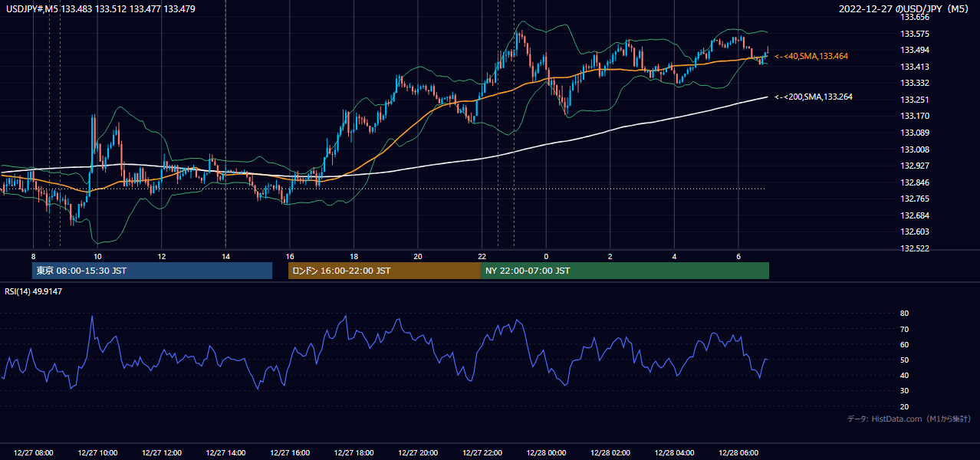Viewport: 980px width, 460px height.
Task: Click the 12/28 04:00 date axis label
Action: tap(675, 453)
